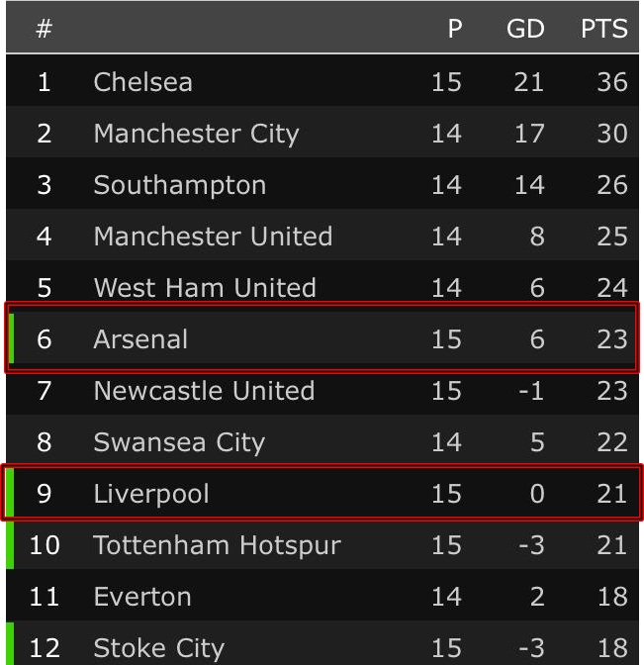Sort by the PTS column header
This screenshot has width=644, height=665.
coord(603,29)
